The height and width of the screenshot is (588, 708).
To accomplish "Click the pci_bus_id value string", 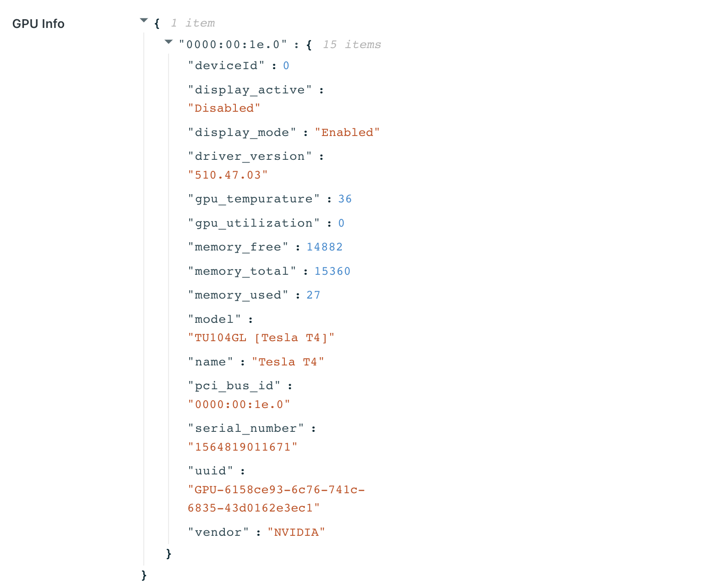I will click(x=239, y=405).
